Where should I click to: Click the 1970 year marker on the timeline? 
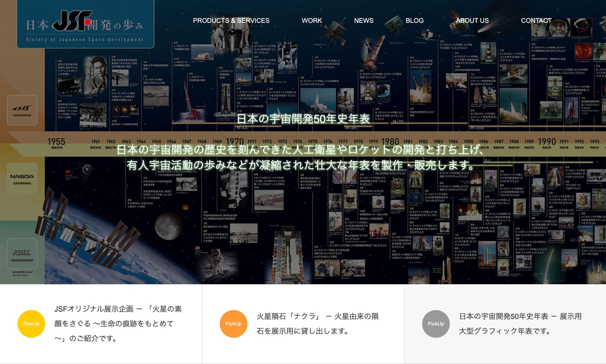(235, 142)
